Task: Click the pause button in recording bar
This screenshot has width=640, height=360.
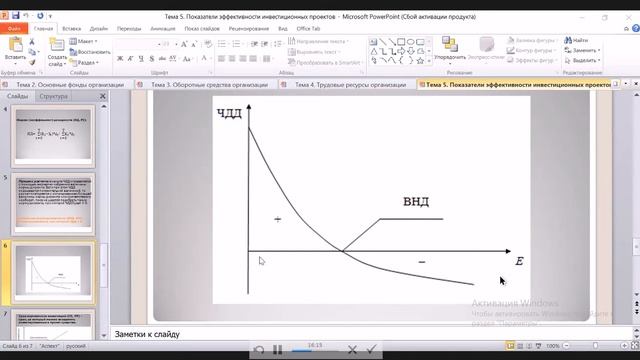Action: [x=278, y=349]
